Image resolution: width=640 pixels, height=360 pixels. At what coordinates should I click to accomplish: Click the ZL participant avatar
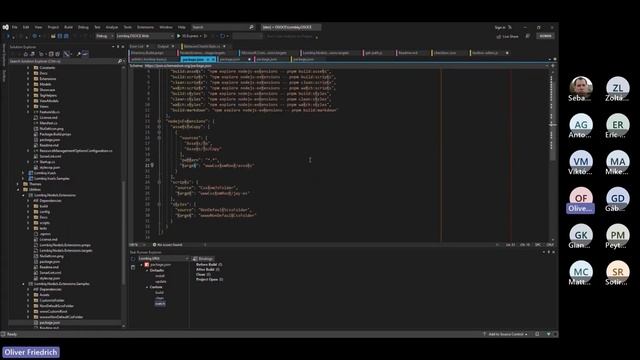(618, 87)
